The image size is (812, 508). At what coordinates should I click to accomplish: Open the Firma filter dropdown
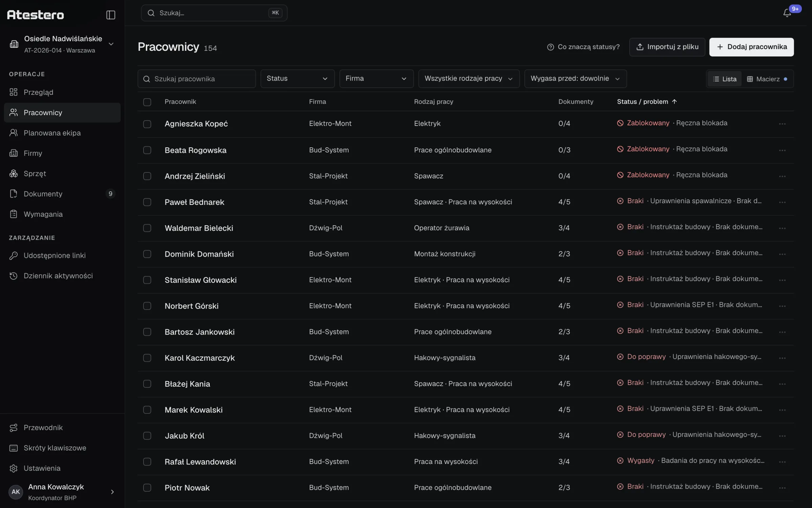(376, 79)
